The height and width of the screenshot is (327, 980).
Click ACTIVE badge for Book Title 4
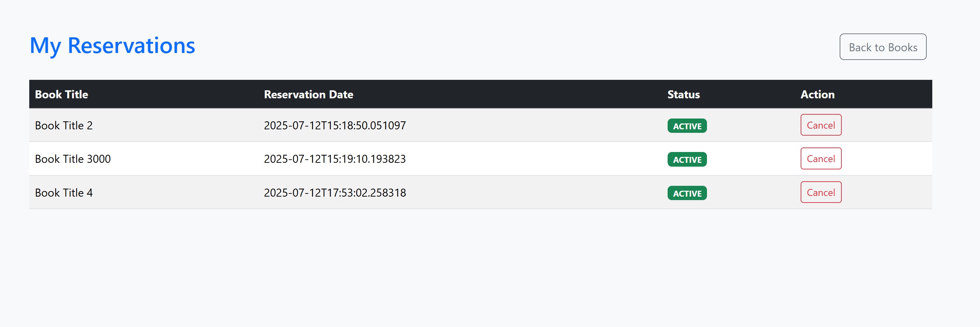click(x=687, y=193)
